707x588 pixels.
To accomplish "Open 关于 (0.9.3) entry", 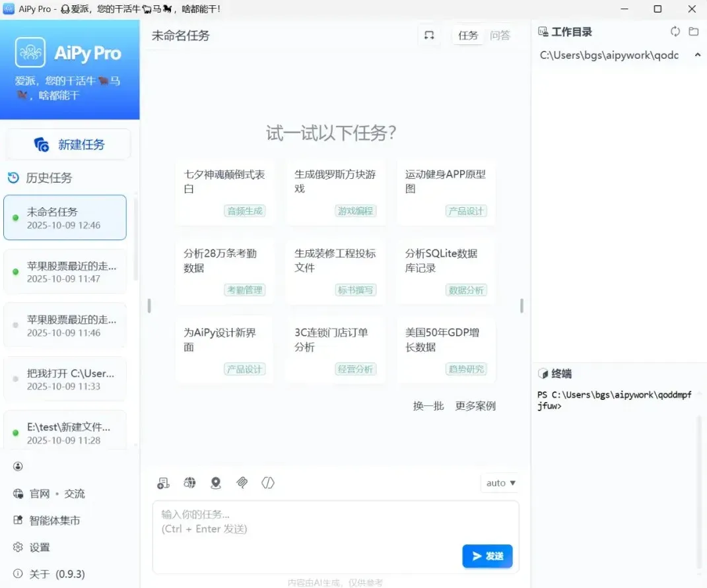I will (x=57, y=574).
